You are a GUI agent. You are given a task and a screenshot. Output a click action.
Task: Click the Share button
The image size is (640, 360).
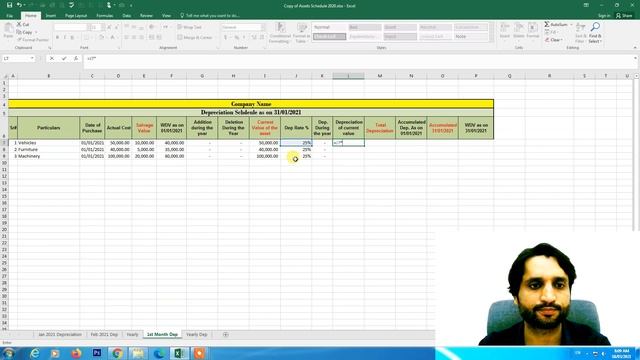point(624,16)
